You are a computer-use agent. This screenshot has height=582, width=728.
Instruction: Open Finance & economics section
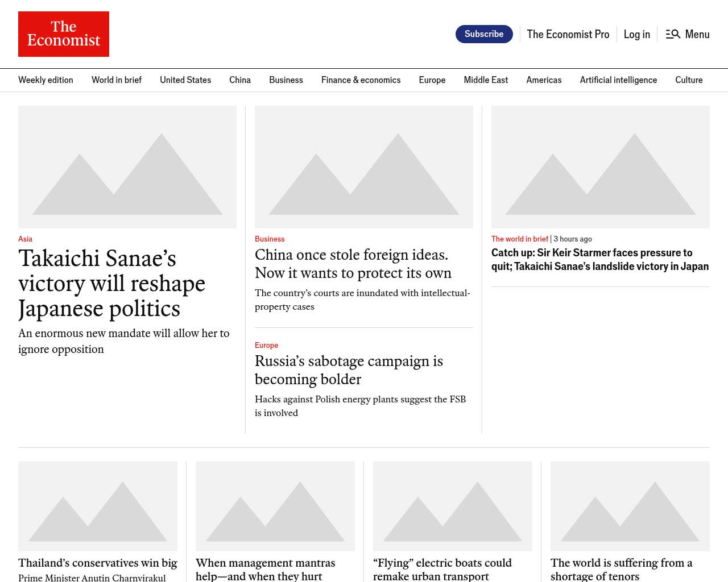tap(361, 80)
